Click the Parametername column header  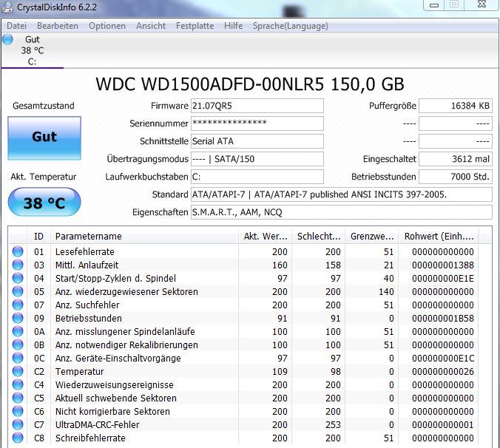click(144, 237)
